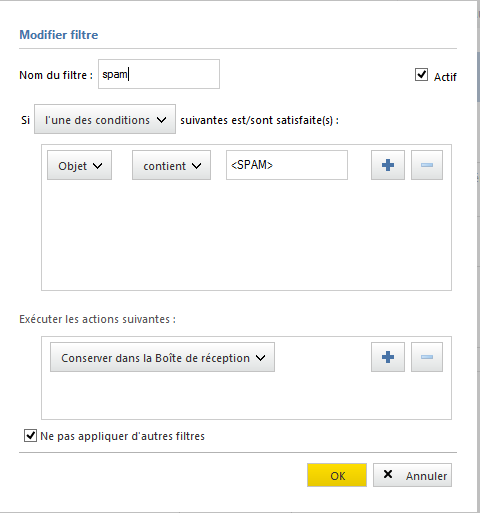Viewport: 480px width, 513px height.
Task: Click empty space in the conditions list box
Action: click(246, 237)
